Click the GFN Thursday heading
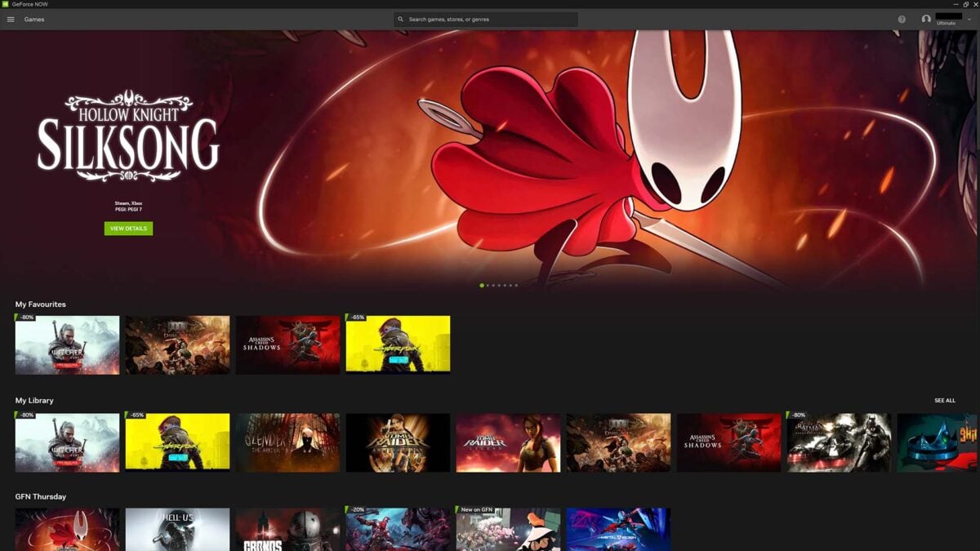The width and height of the screenshot is (980, 551). [x=41, y=497]
